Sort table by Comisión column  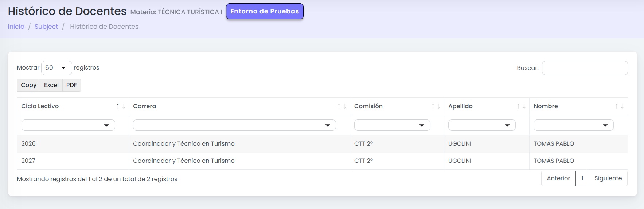tap(397, 106)
